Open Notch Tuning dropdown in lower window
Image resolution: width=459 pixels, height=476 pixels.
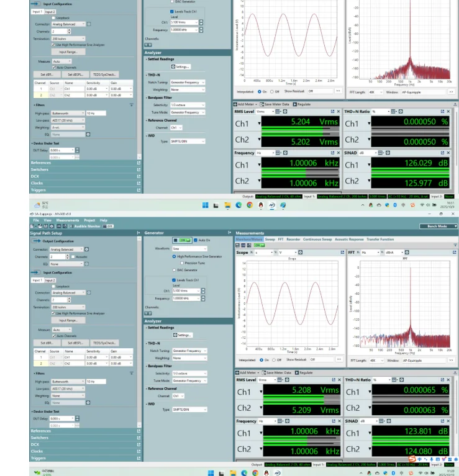tap(189, 351)
